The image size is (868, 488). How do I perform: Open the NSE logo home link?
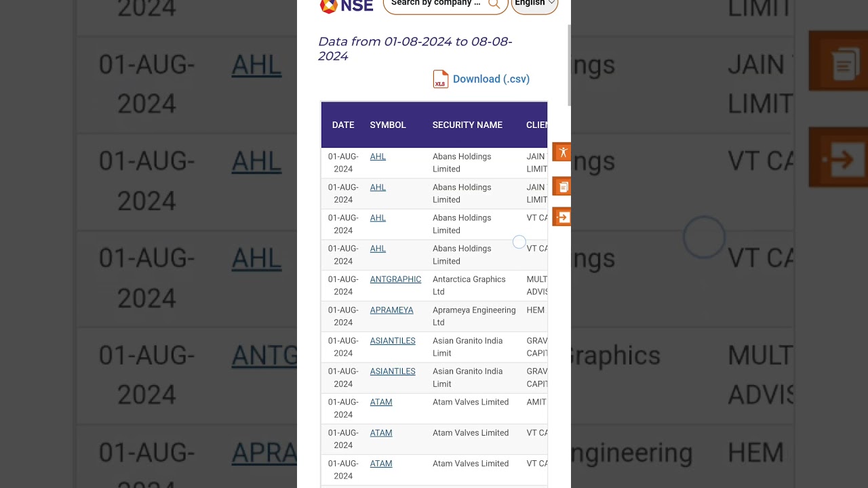tap(347, 5)
